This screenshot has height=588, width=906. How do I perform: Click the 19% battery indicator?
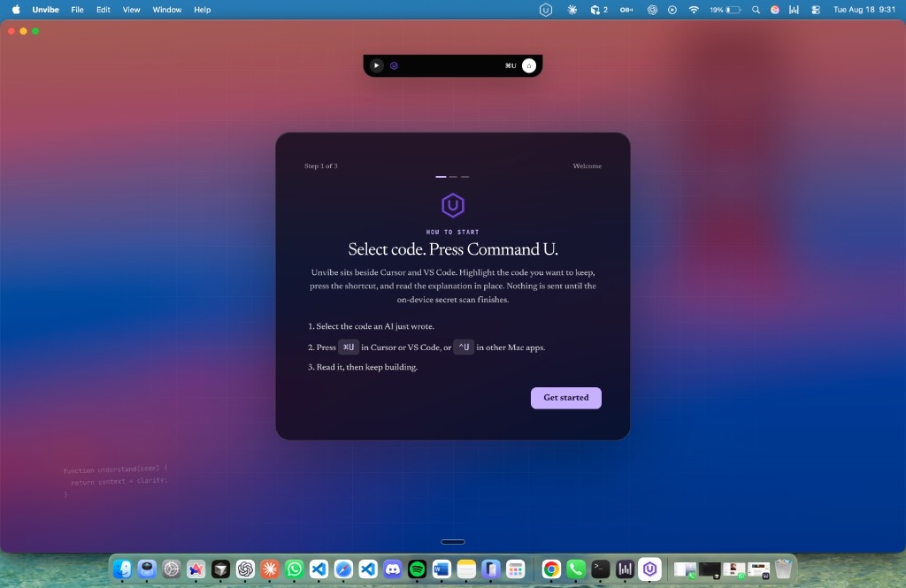[x=726, y=10]
